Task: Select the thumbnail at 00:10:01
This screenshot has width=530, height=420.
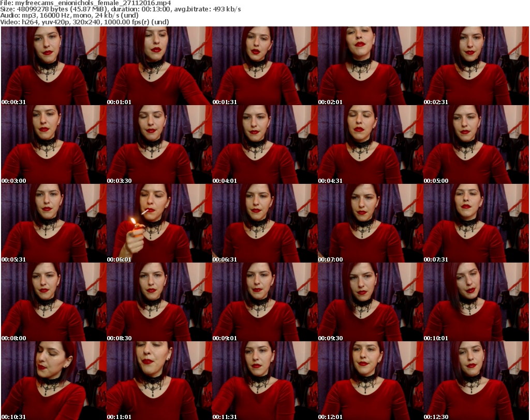Action: pos(476,302)
